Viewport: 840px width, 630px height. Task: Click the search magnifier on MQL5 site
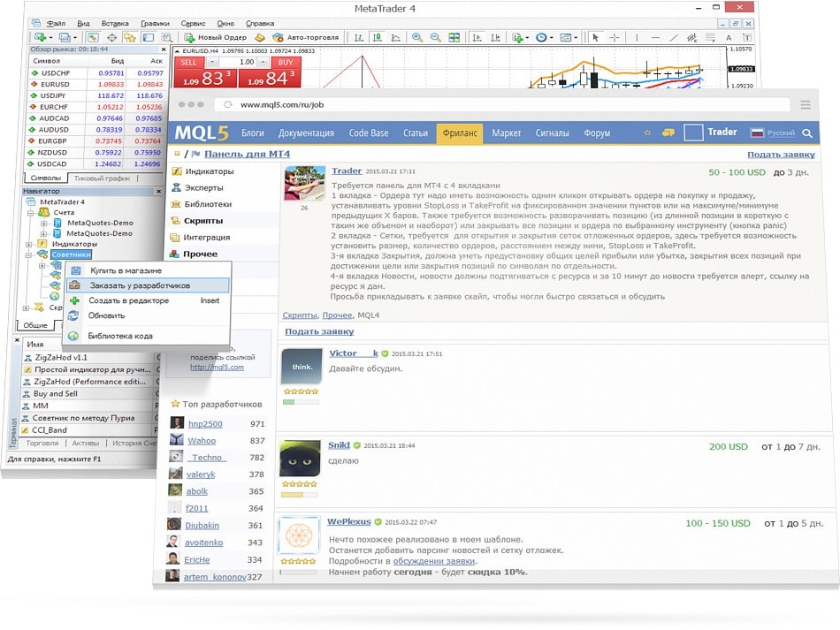(806, 133)
